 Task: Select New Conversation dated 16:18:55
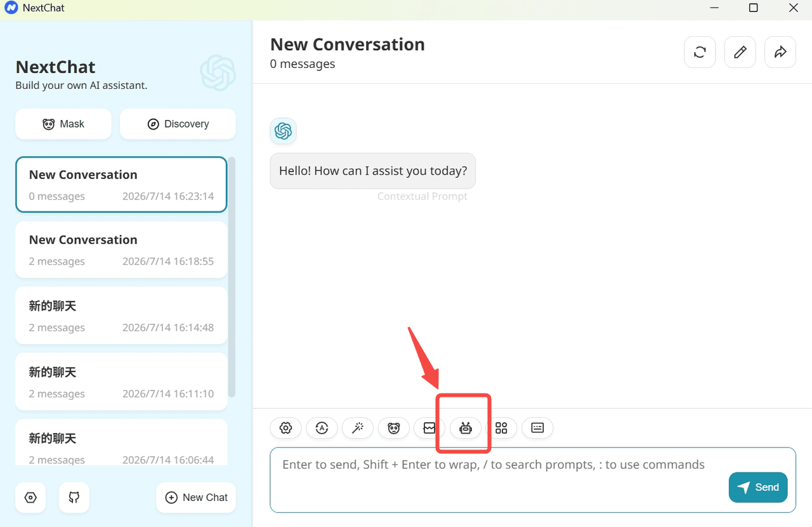(121, 250)
